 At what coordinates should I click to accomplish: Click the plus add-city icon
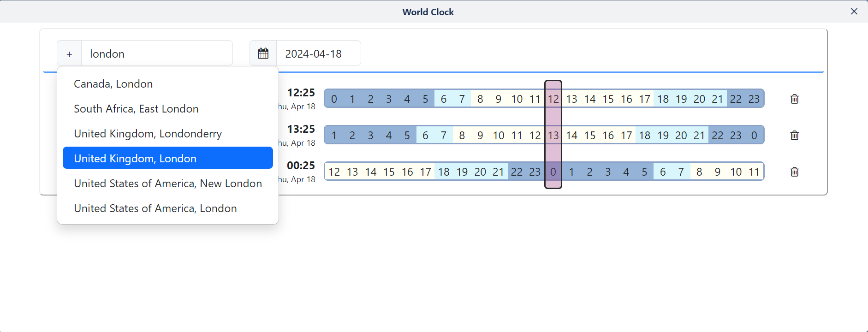click(69, 54)
